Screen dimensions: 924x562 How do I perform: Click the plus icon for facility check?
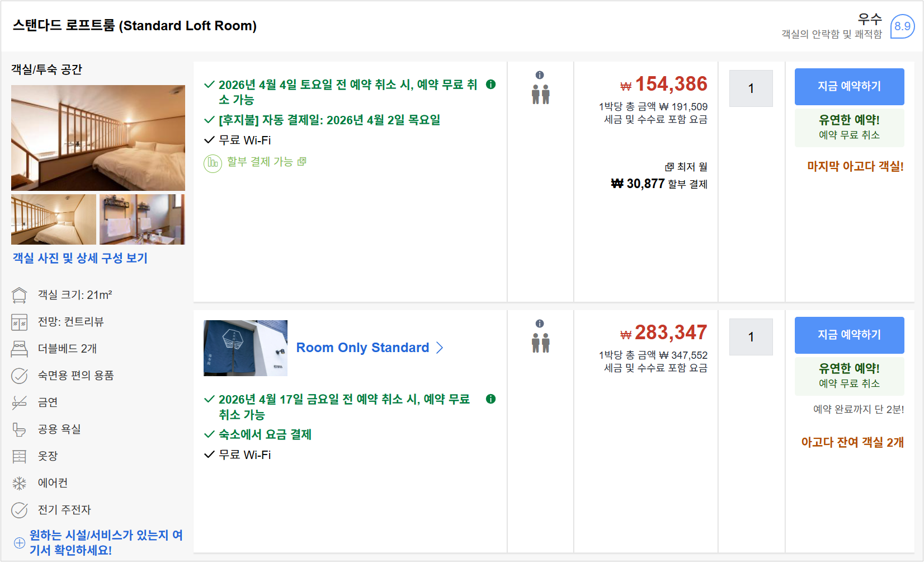pyautogui.click(x=20, y=543)
